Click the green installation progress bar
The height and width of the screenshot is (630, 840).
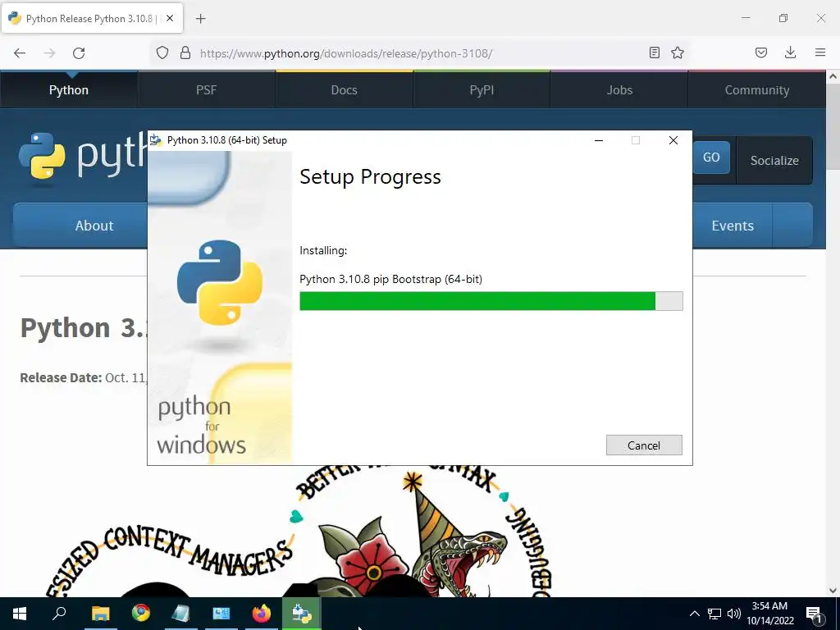tap(491, 301)
